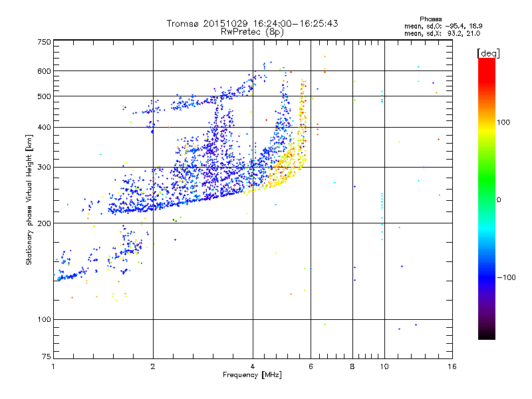This screenshot has width=532, height=399.
Task: Click the 'RwPretec (8p)' subtitle
Action: click(x=252, y=31)
